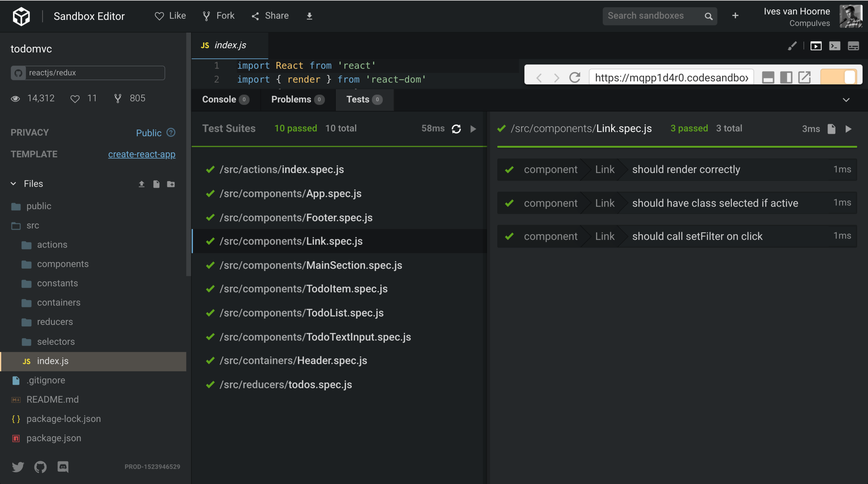Click the upload files icon
The width and height of the screenshot is (868, 484).
(x=142, y=184)
